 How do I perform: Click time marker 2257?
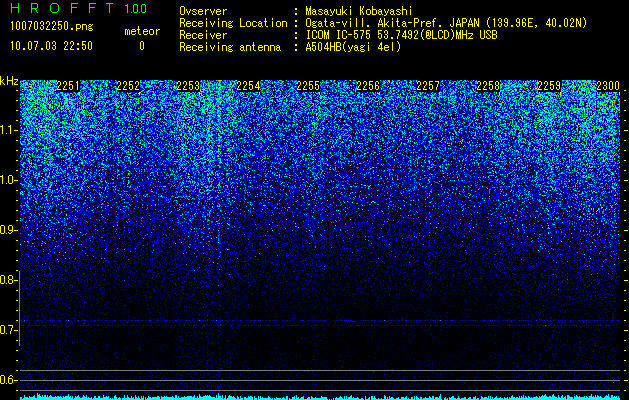point(428,86)
